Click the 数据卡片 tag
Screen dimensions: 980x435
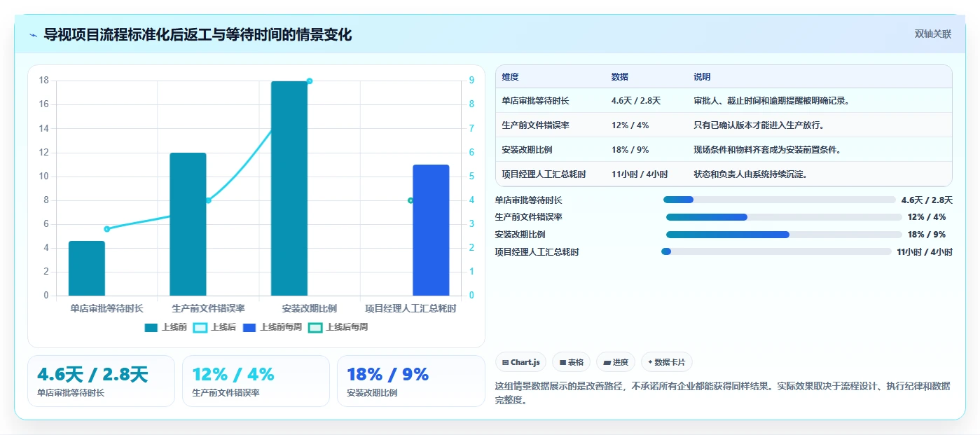[666, 362]
